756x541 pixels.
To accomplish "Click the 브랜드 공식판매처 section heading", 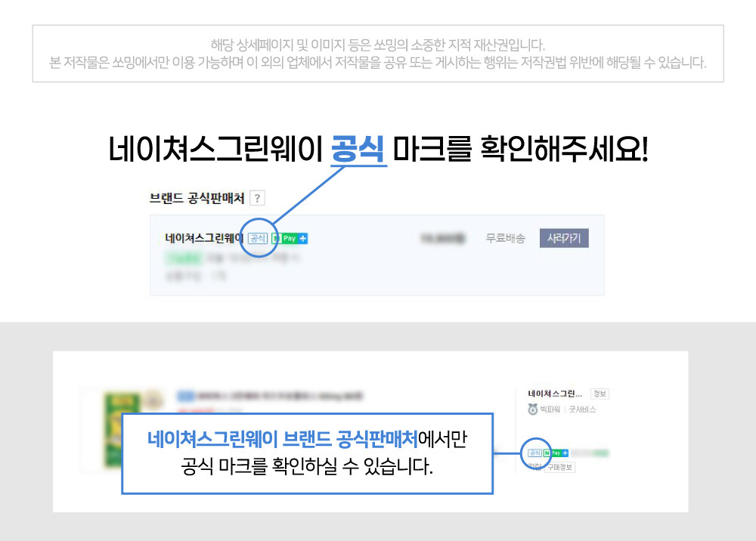I will pos(197,199).
